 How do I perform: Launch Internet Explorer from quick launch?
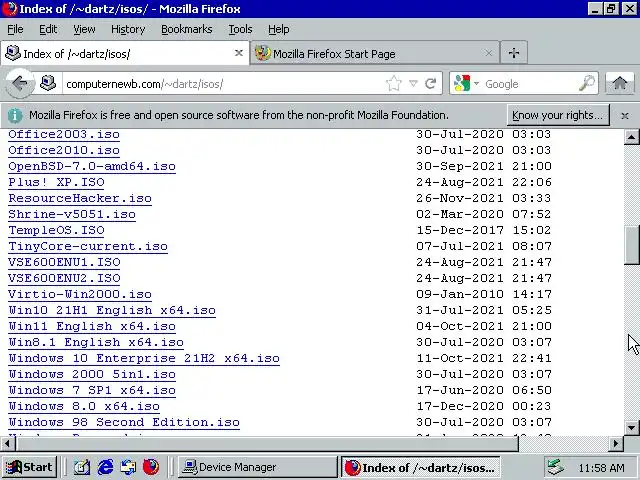pyautogui.click(x=105, y=467)
